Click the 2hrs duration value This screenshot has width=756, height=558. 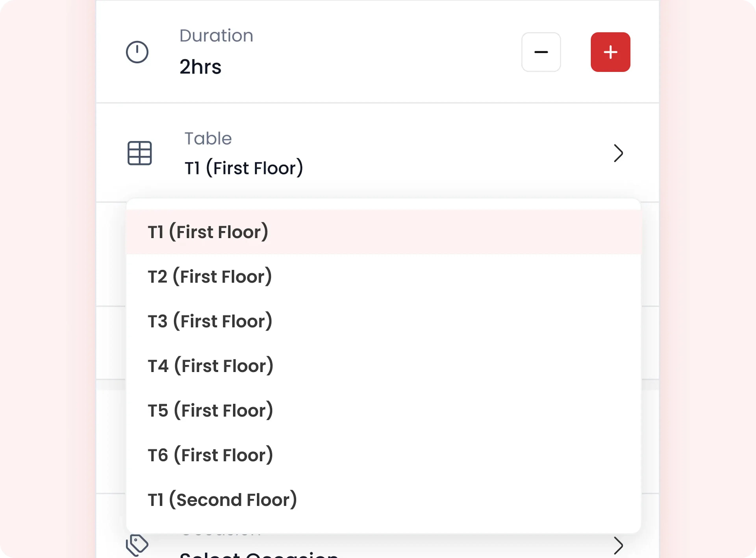tap(200, 67)
